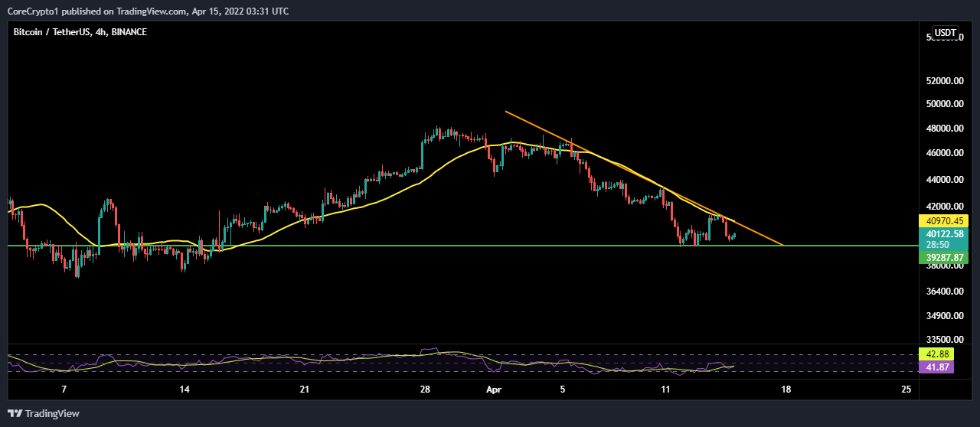Click the date label 25 on time axis
This screenshot has width=980, height=427.
coord(906,390)
